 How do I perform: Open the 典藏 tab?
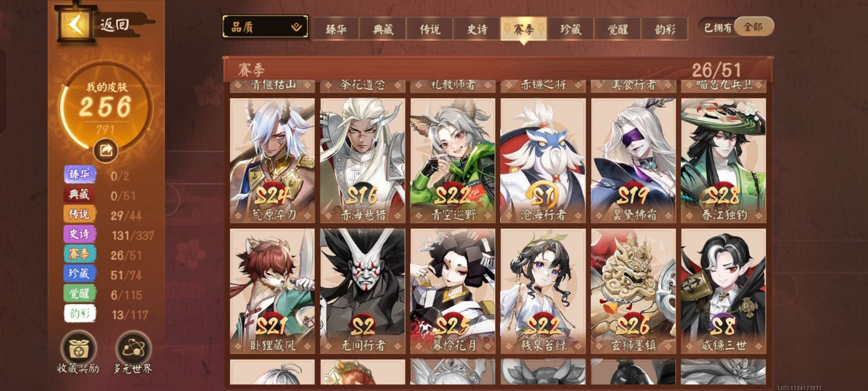tap(383, 29)
